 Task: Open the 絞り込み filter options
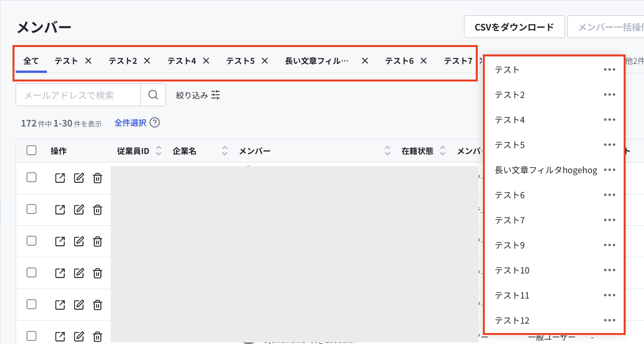pyautogui.click(x=198, y=95)
